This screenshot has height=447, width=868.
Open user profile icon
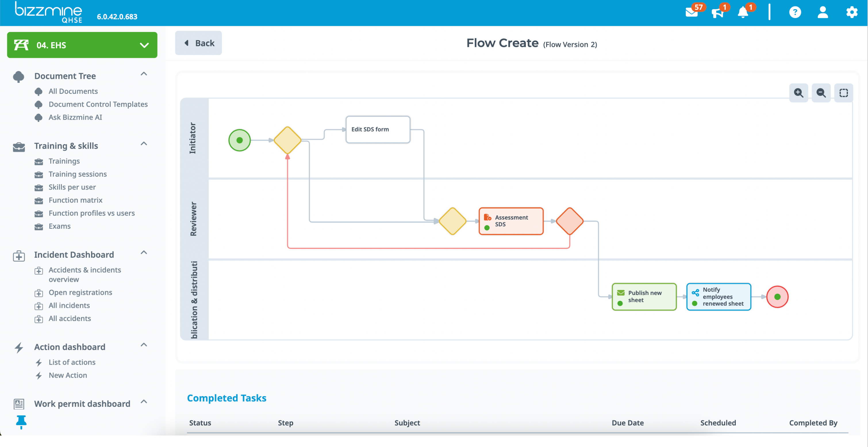coord(823,13)
